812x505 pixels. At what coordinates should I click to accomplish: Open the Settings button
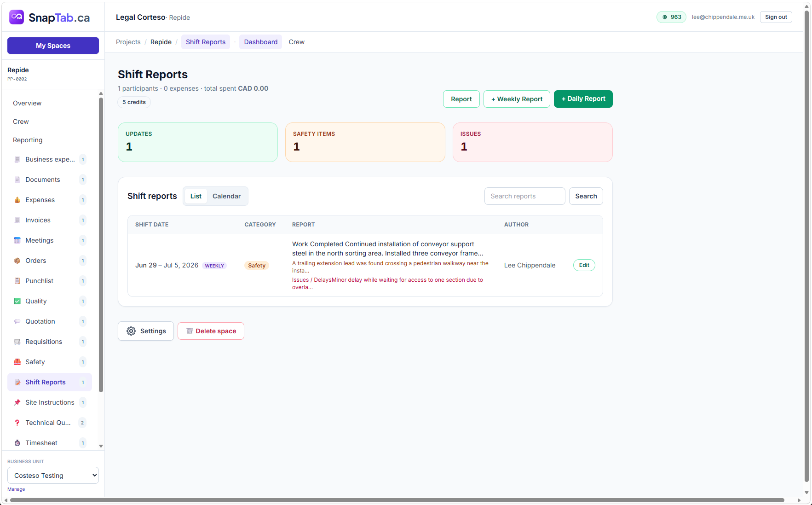(x=146, y=331)
